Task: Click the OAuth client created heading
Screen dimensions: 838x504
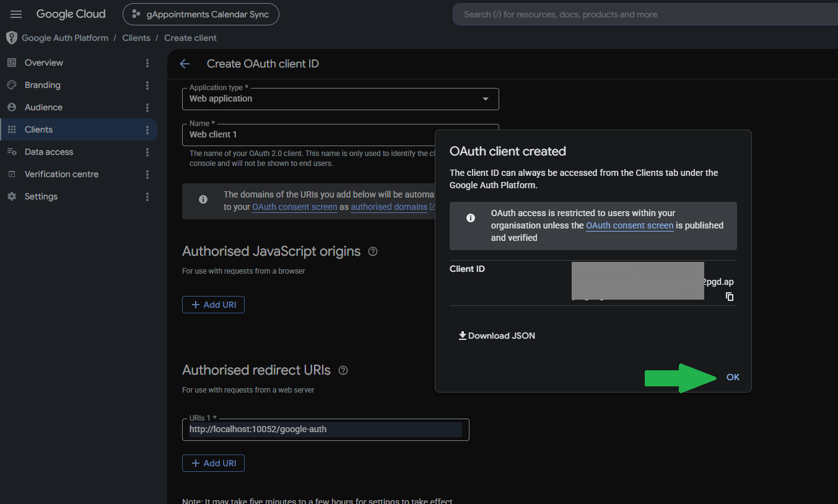Action: pos(508,151)
